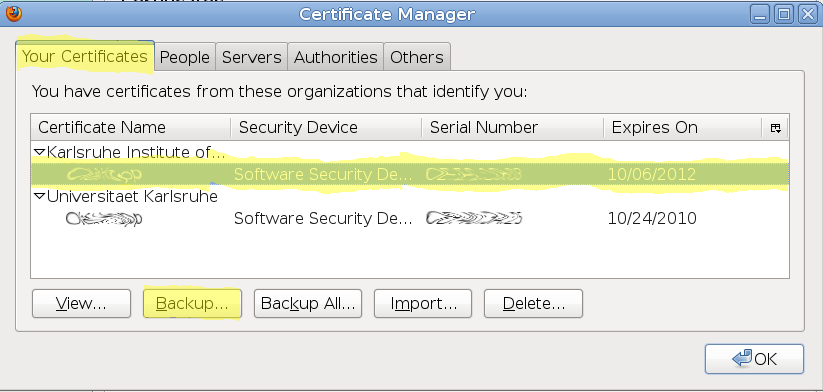Image resolution: width=823 pixels, height=392 pixels.
Task: Click Backup All… button
Action: [x=308, y=303]
